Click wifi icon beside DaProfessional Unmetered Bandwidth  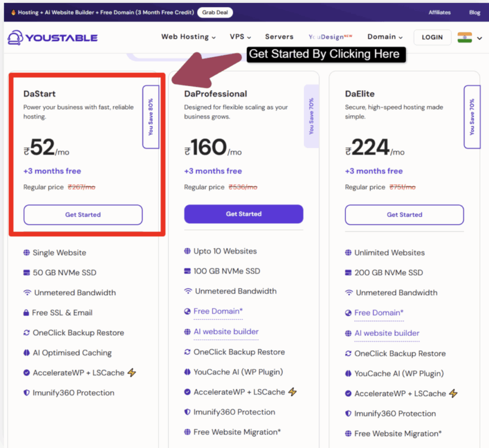coord(188,291)
